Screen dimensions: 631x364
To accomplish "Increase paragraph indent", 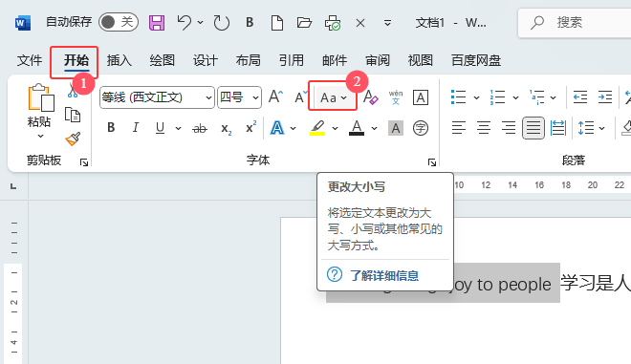I will [605, 97].
